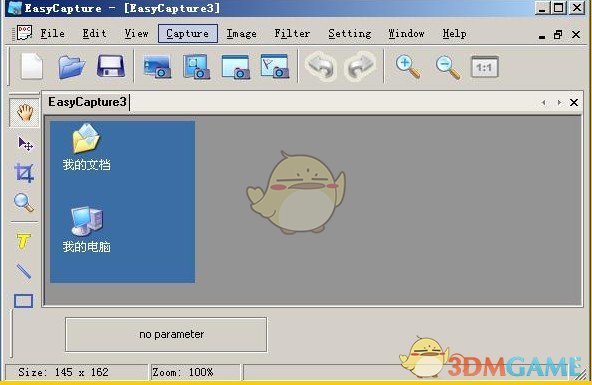592x385 pixels.
Task: Select the Hand pan tool
Action: tap(25, 113)
